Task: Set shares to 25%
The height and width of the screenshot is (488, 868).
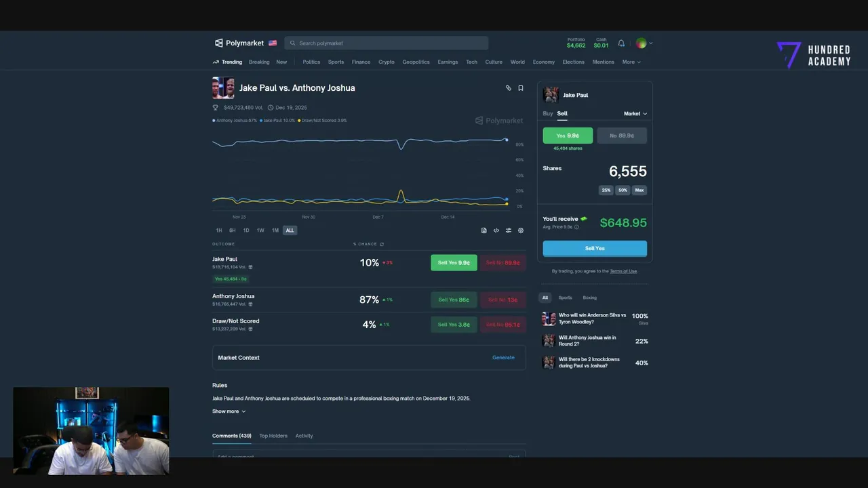Action: tap(606, 190)
